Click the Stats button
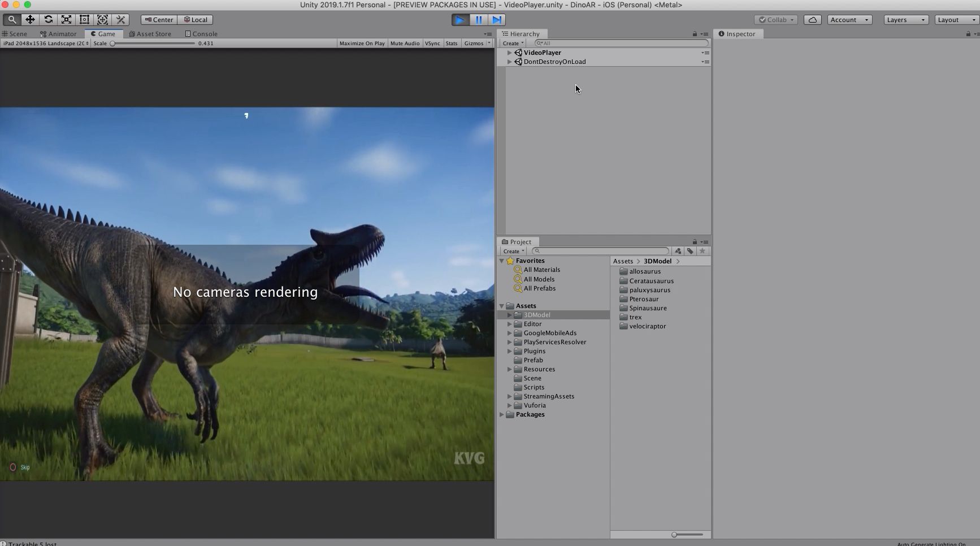The height and width of the screenshot is (546, 980). coord(451,44)
